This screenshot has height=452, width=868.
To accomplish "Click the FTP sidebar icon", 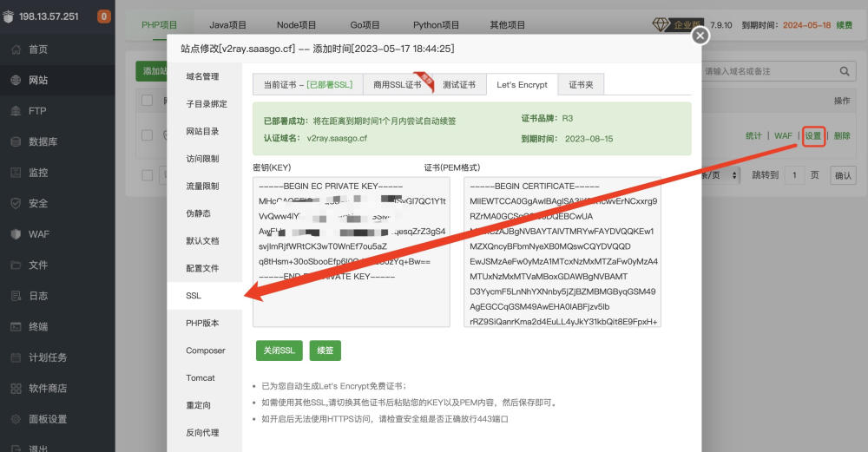I will (x=16, y=111).
